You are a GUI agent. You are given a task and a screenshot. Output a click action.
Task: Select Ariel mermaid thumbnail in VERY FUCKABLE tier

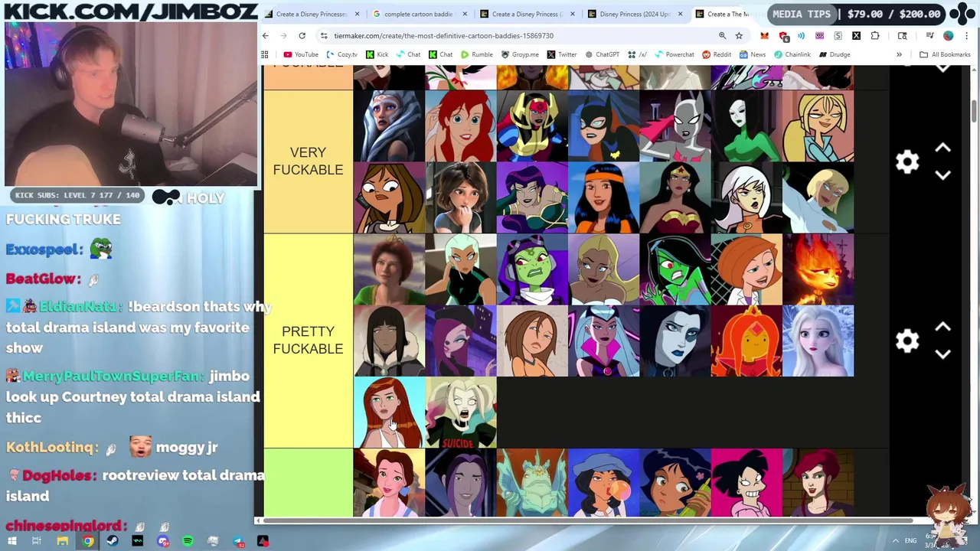click(x=461, y=126)
